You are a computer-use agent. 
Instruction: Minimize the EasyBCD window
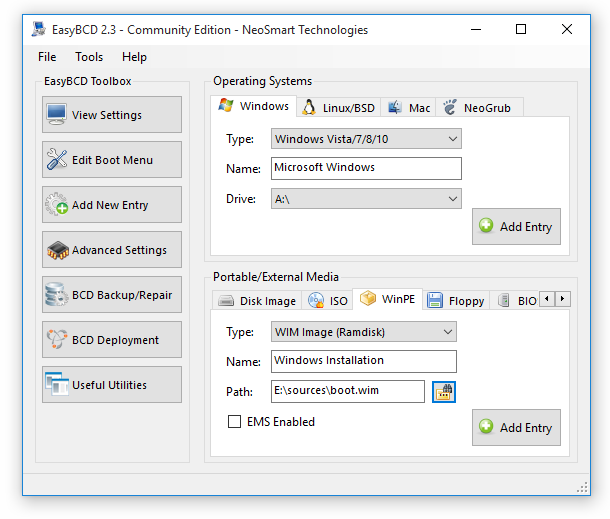click(476, 30)
